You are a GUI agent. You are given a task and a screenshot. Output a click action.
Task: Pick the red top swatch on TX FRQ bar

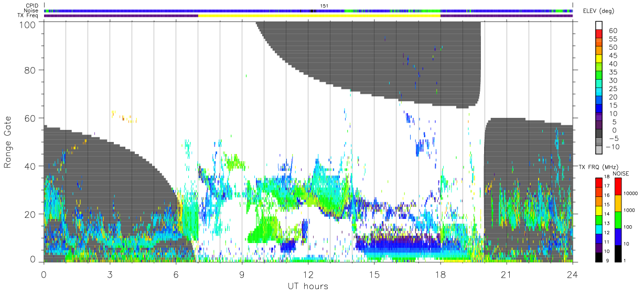point(598,182)
